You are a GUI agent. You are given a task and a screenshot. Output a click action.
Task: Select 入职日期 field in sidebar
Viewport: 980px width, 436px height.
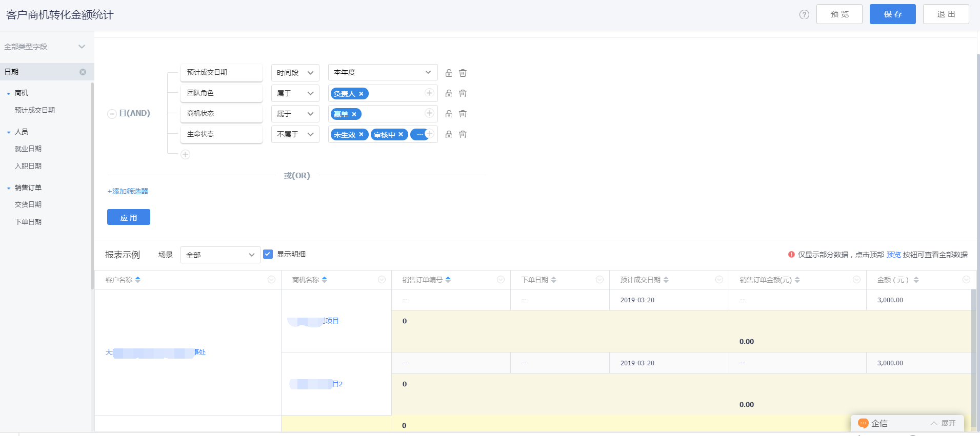[28, 166]
